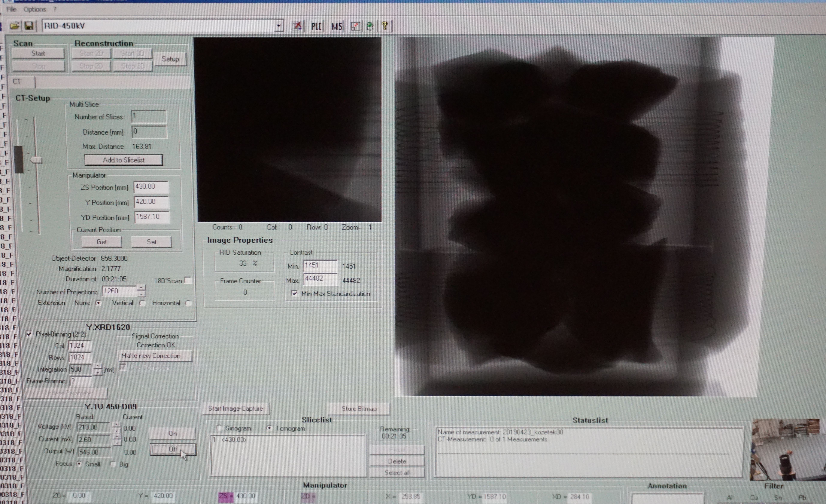Image resolution: width=826 pixels, height=504 pixels.
Task: Click Frame-Binning input field
Action: pos(81,381)
